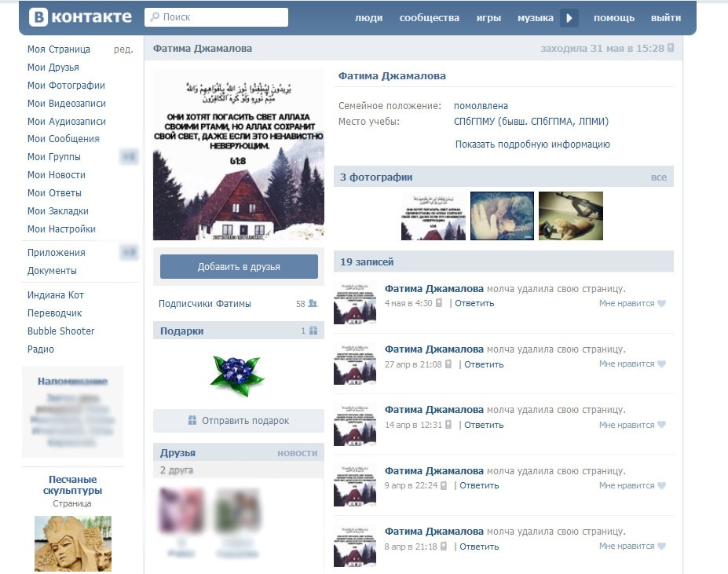Click the Отправить подарок button

click(239, 421)
